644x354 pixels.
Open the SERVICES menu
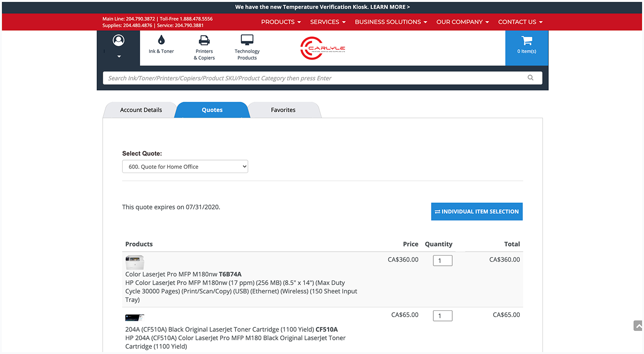(x=328, y=22)
